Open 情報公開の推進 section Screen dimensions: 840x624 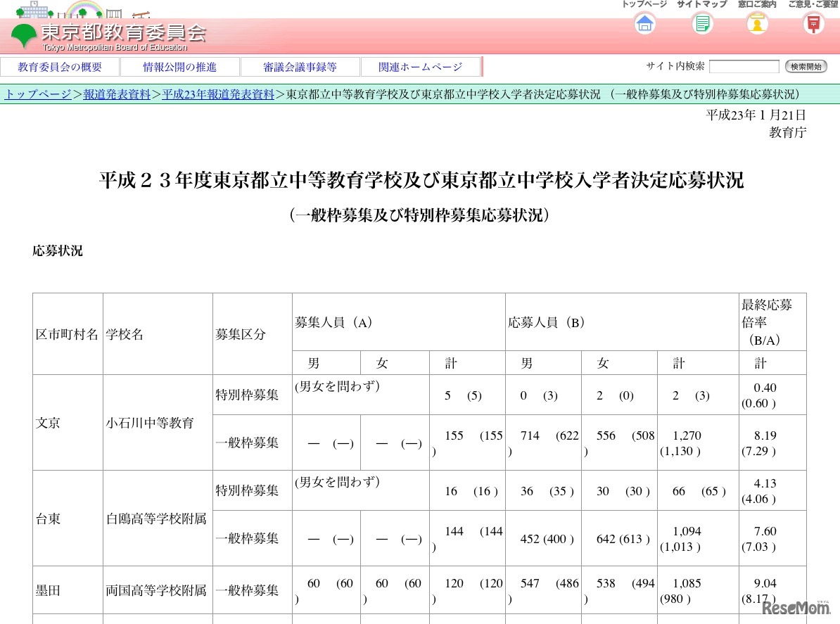[180, 66]
